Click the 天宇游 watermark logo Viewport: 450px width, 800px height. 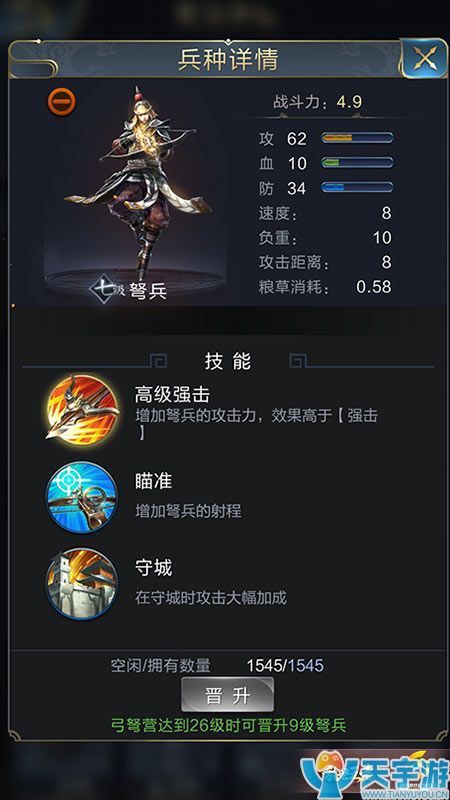click(x=376, y=774)
